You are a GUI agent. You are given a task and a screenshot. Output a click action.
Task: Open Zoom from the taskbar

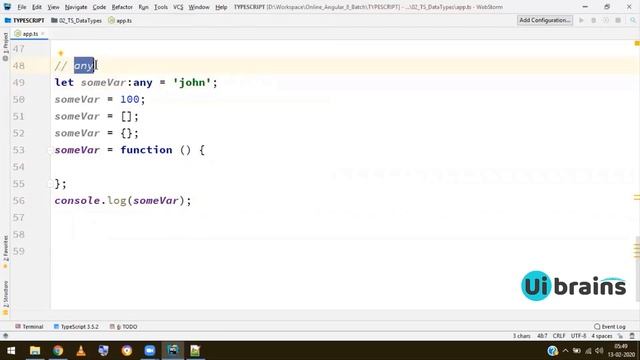149,351
